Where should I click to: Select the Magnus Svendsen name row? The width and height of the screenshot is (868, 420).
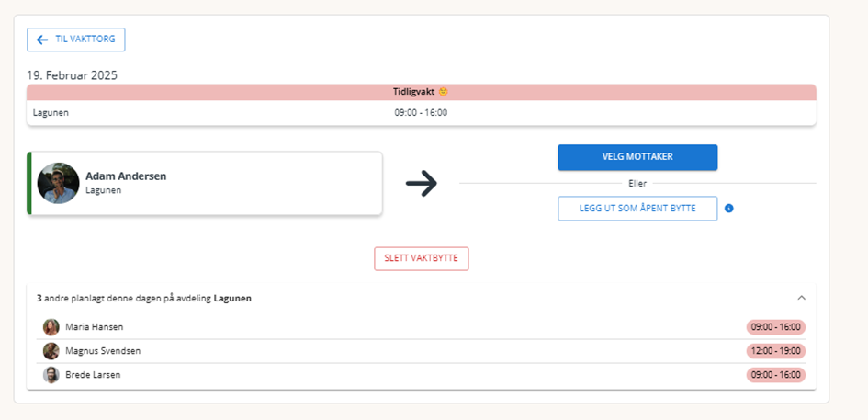click(422, 351)
